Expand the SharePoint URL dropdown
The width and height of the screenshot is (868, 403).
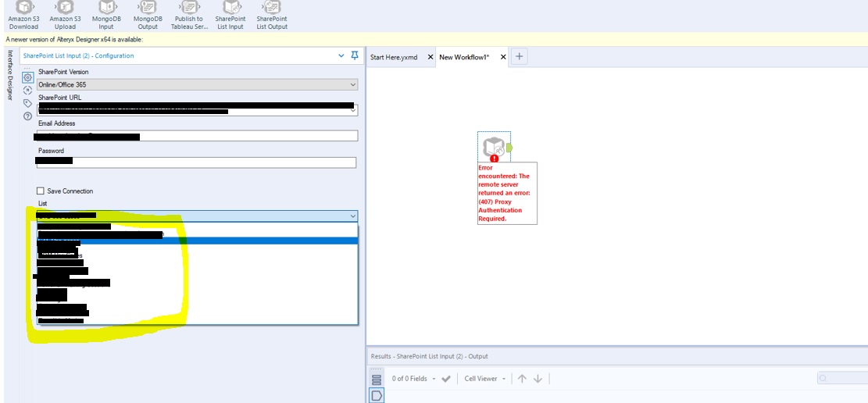[353, 109]
